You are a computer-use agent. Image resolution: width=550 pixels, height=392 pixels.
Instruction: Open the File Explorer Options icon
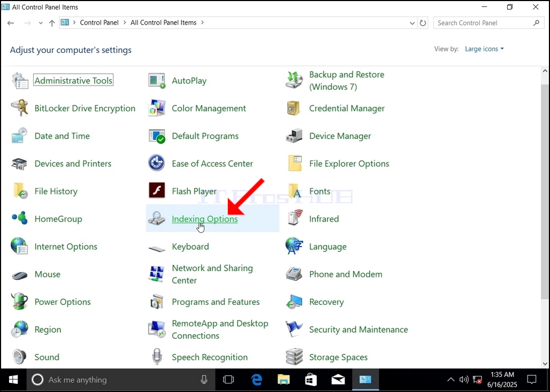[294, 164]
